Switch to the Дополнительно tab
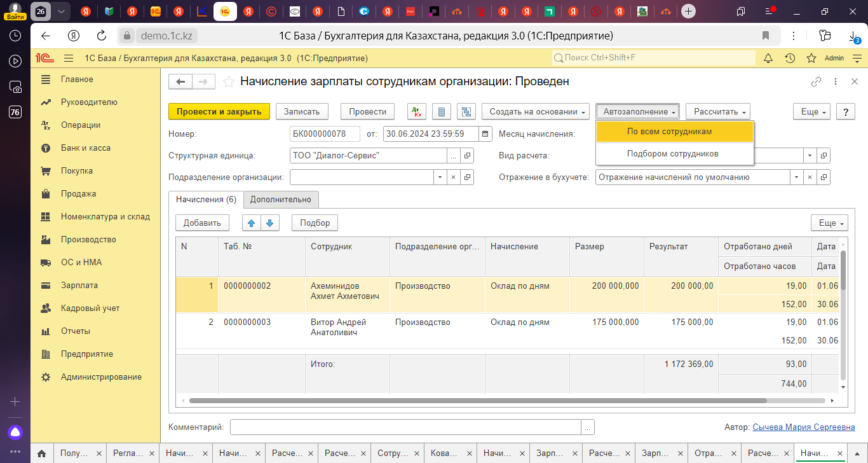This screenshot has width=868, height=463. tap(280, 199)
